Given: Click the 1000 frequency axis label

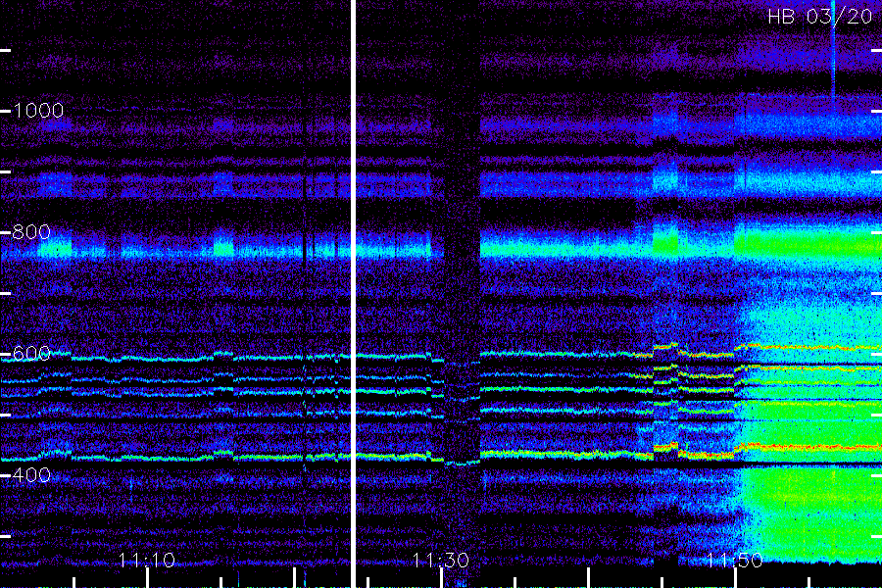Looking at the screenshot, I should pyautogui.click(x=38, y=111).
